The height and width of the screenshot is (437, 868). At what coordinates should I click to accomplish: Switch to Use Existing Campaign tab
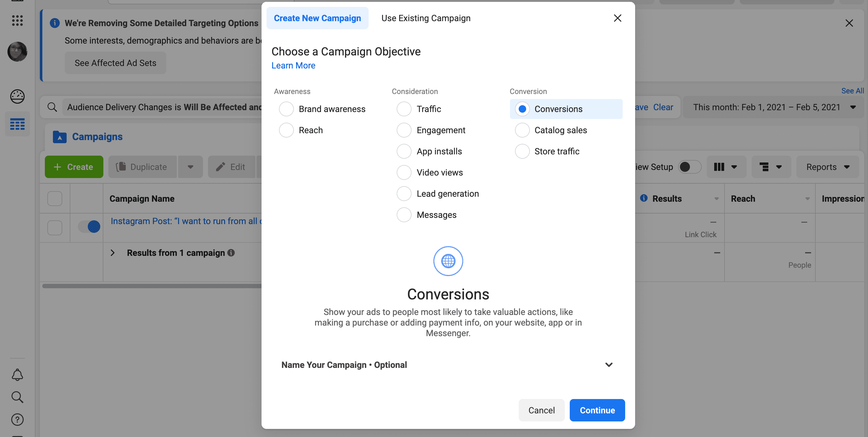coord(426,18)
